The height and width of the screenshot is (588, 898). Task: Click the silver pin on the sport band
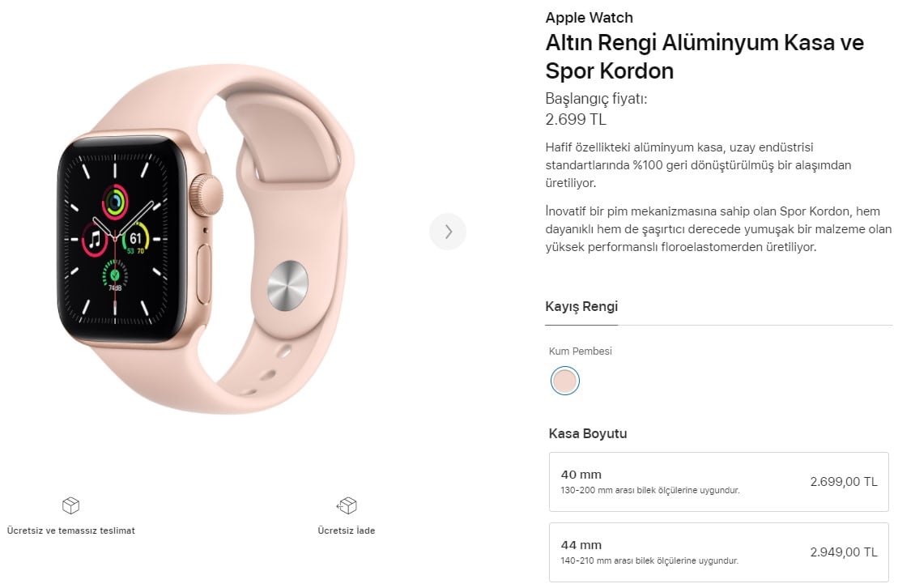287,285
